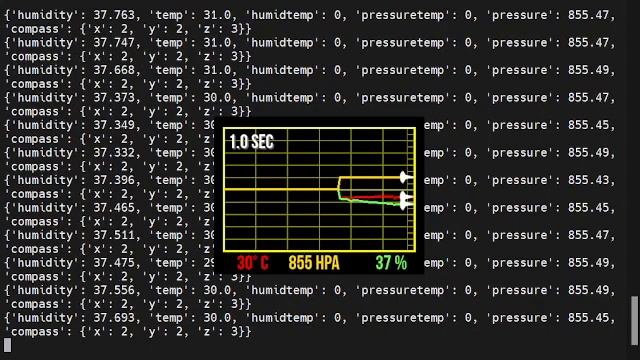The height and width of the screenshot is (360, 640).
Task: Click the unique pressure value 855.43
Action: pos(588,180)
